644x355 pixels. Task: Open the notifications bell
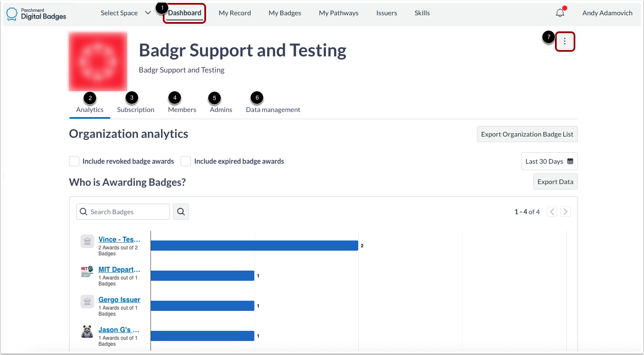560,13
